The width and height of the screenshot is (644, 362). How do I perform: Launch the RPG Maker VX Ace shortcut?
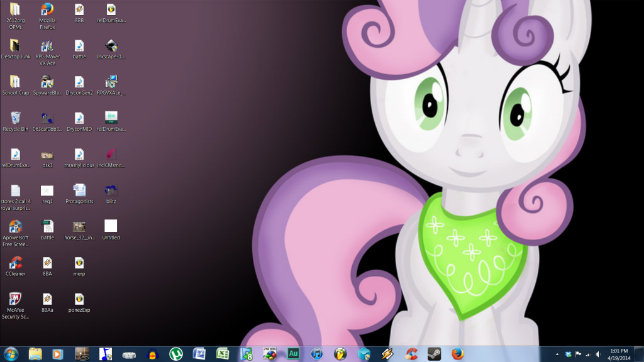(x=47, y=52)
